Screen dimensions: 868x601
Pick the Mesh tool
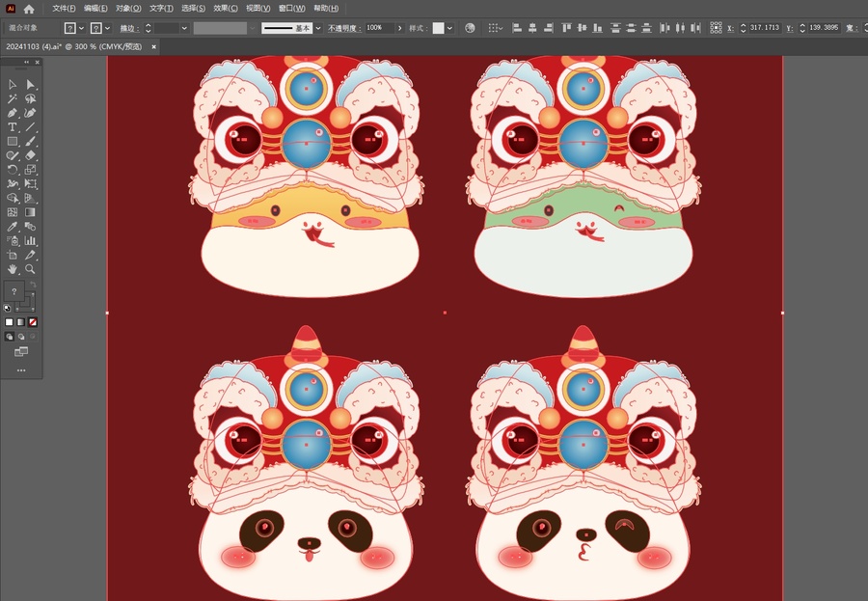point(13,212)
